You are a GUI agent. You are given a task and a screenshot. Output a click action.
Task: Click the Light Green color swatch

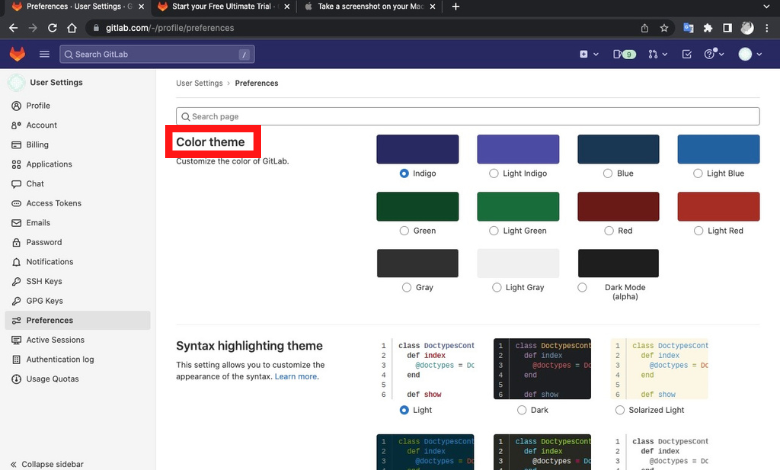[x=518, y=206]
